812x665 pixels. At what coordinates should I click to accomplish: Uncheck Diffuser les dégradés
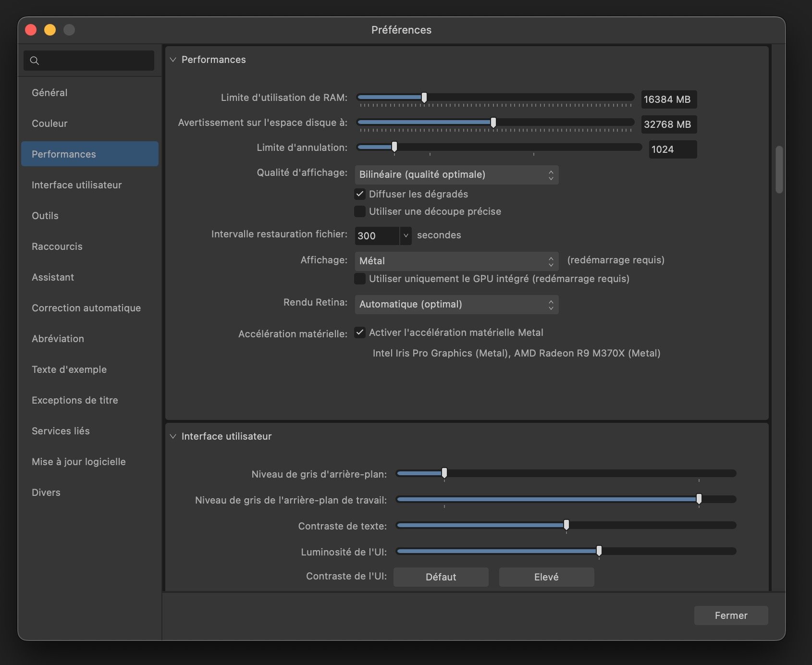[360, 194]
